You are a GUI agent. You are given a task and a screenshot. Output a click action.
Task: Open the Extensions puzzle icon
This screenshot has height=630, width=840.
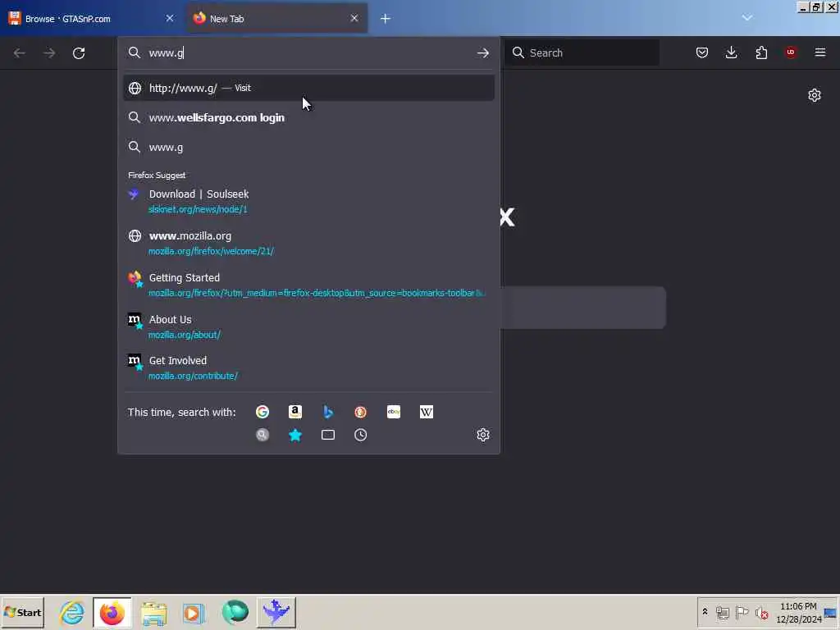click(x=761, y=52)
